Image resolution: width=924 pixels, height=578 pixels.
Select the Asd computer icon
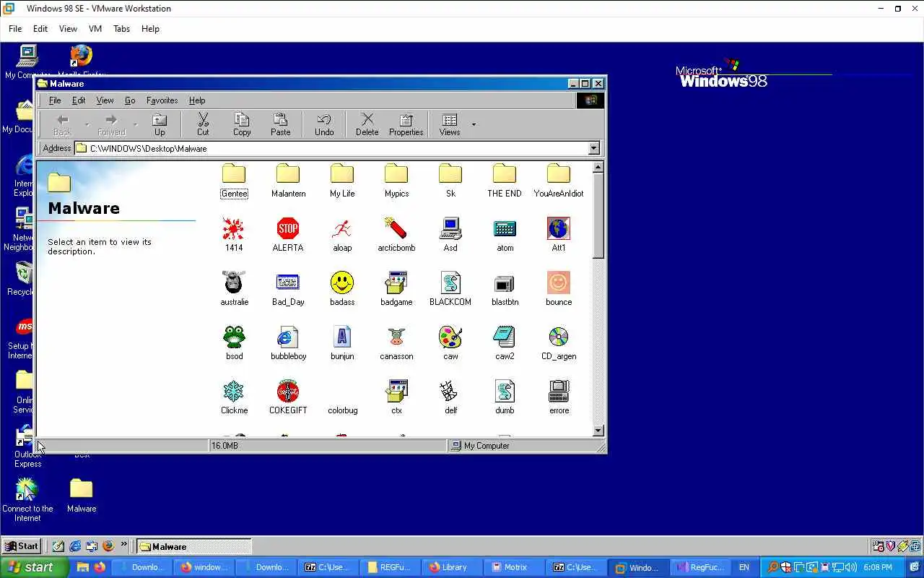[450, 228]
